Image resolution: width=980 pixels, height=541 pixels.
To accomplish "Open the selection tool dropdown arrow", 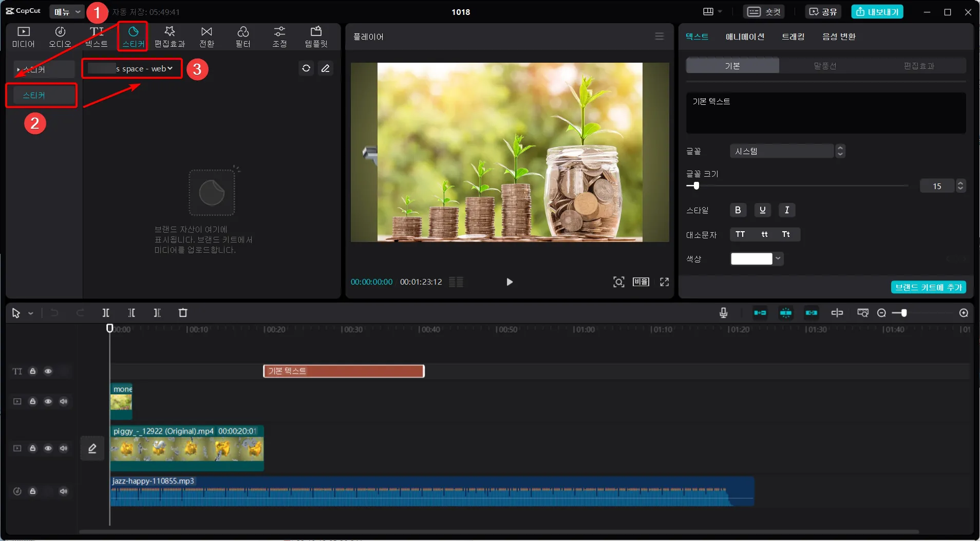I will pyautogui.click(x=31, y=313).
